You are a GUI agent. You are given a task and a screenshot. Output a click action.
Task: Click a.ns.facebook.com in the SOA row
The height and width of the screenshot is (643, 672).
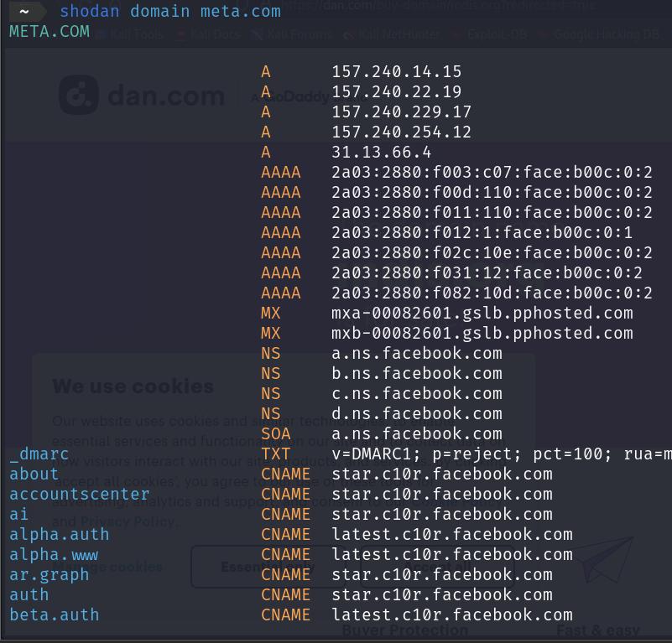point(417,434)
